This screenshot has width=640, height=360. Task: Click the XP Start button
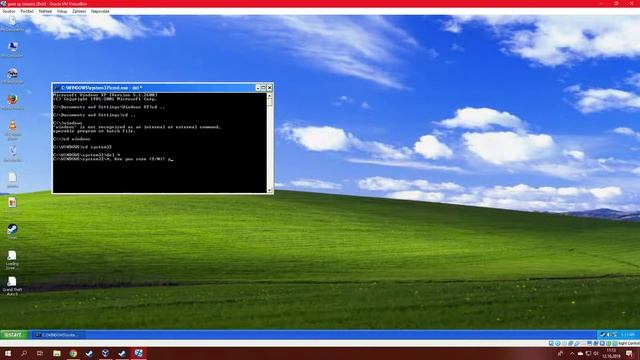(x=14, y=335)
